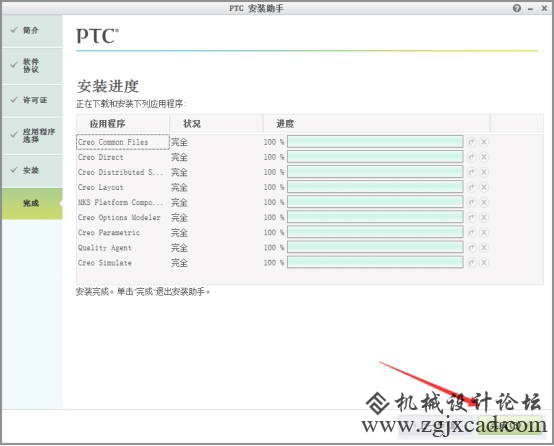Screen dimensions: 554x446
Task: Click the 安装完成 message below the table
Action: (x=143, y=292)
